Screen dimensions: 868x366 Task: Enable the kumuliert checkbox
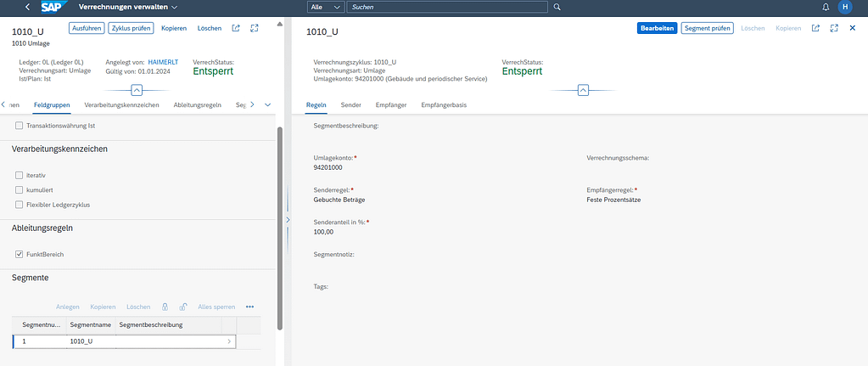point(20,190)
